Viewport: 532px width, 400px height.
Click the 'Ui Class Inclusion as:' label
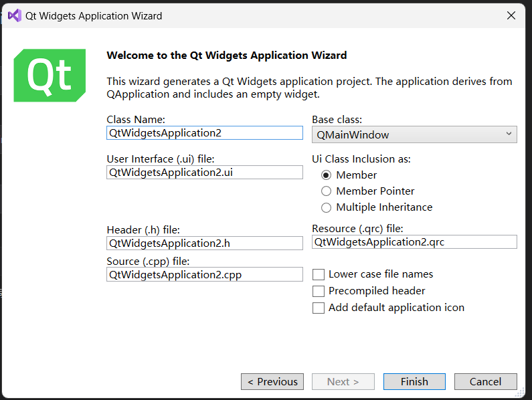[361, 159]
